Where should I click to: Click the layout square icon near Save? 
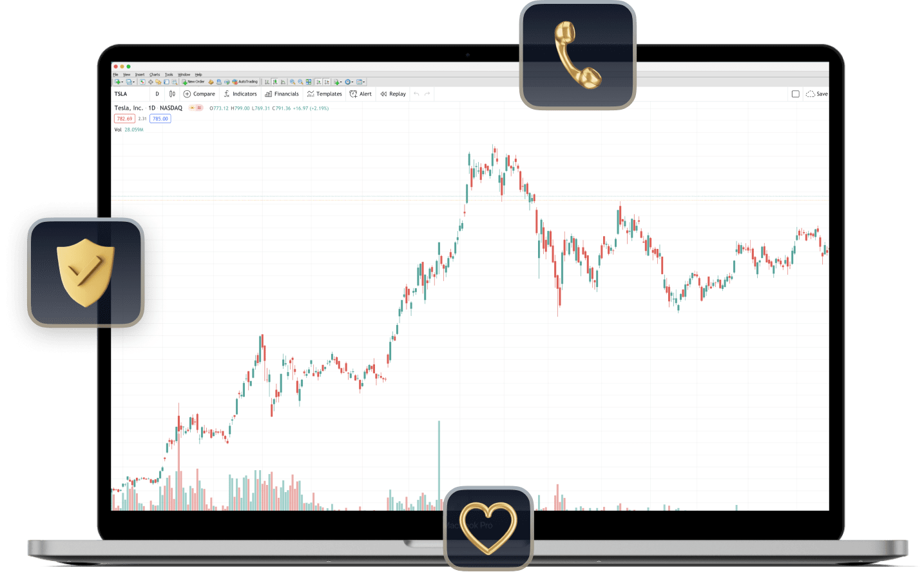(795, 94)
